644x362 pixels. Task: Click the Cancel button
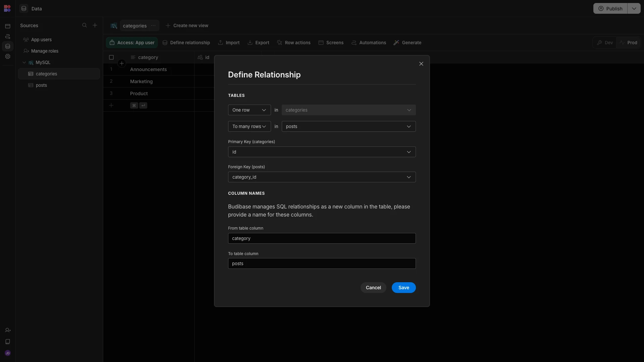373,288
